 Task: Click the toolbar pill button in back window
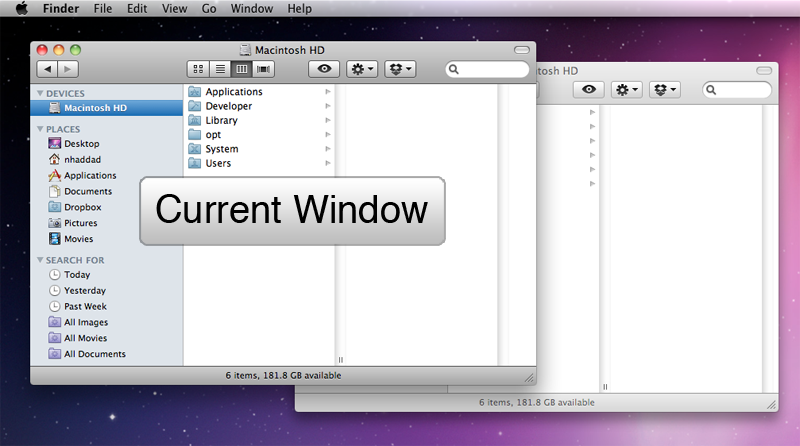tap(764, 70)
